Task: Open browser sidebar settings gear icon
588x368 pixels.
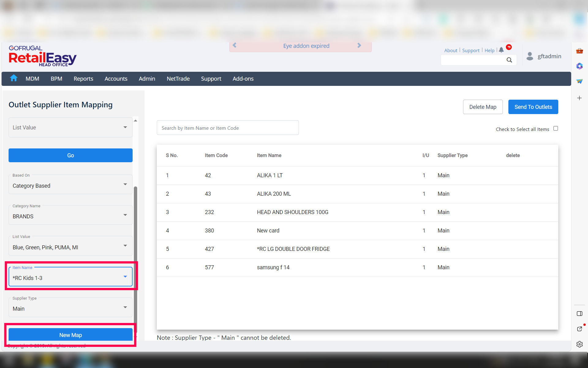Action: point(579,344)
